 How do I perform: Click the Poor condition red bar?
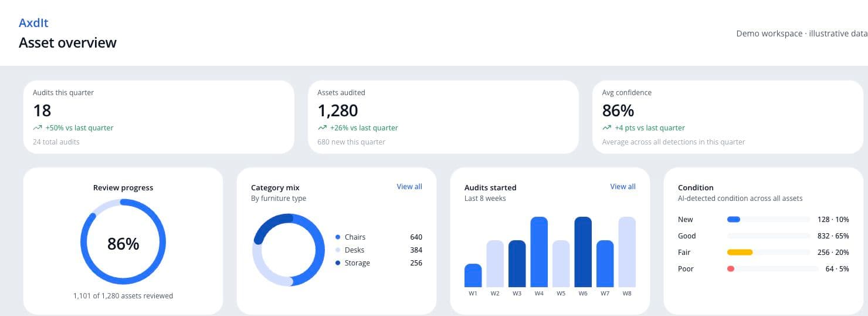click(731, 268)
